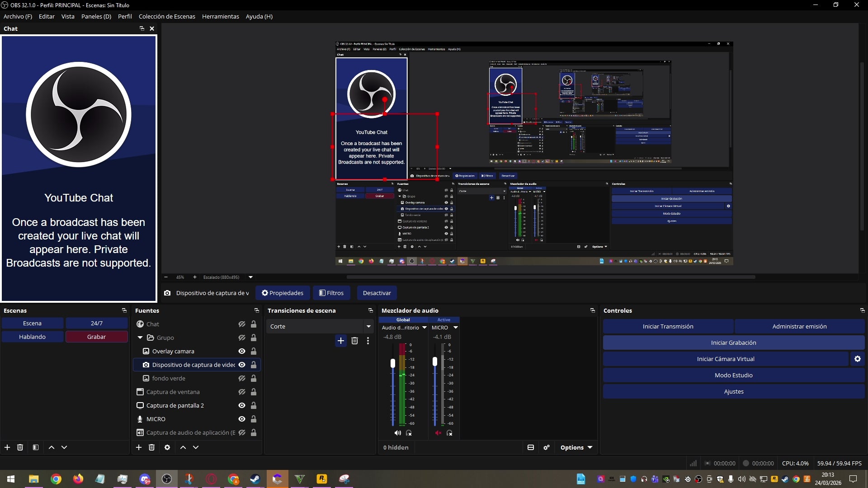868x488 pixels.
Task: Remove selected source with trash icon
Action: pyautogui.click(x=152, y=447)
